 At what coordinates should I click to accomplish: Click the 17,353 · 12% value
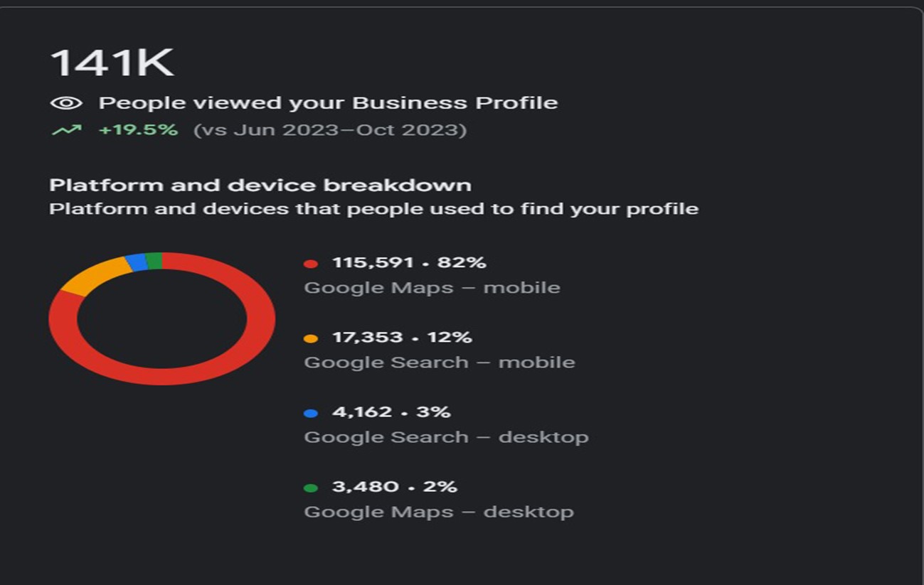(402, 337)
